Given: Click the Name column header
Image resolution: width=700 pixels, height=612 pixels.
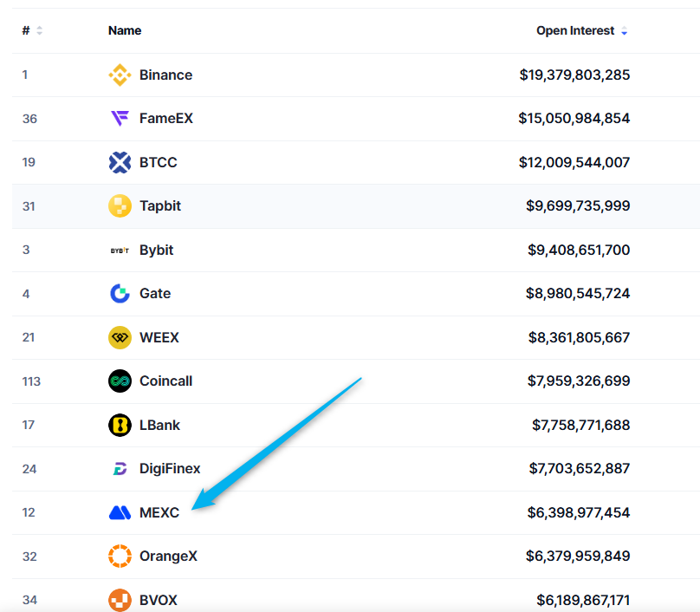Looking at the screenshot, I should [x=125, y=29].
